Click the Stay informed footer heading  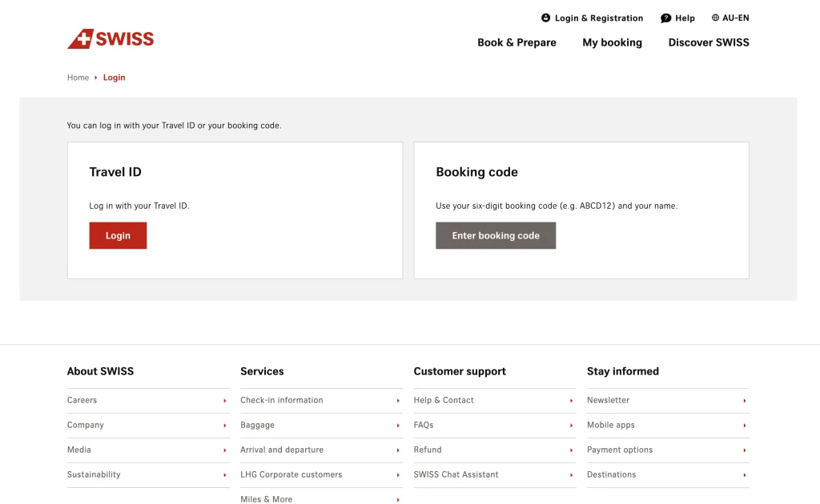click(x=623, y=371)
